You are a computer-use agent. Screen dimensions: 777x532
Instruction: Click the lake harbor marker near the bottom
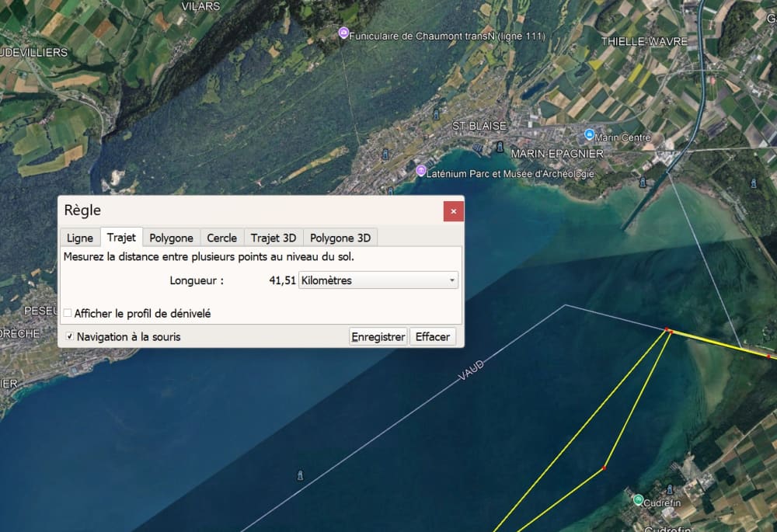tap(300, 475)
